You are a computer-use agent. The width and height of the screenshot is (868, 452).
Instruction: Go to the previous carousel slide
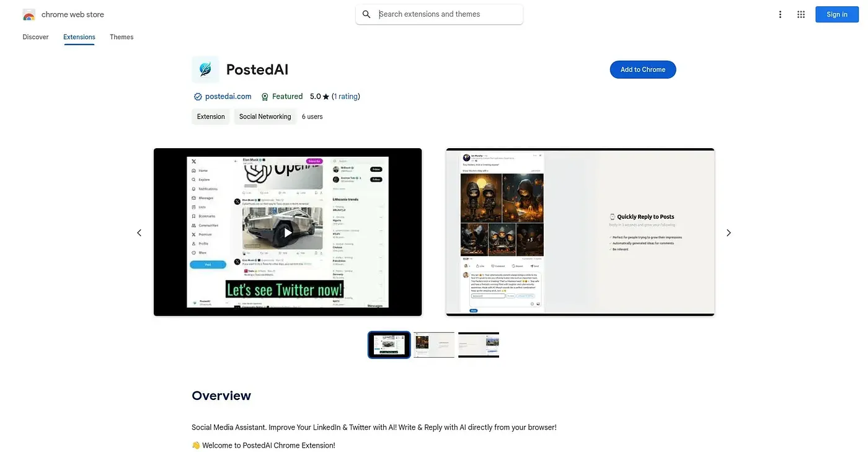tap(139, 233)
